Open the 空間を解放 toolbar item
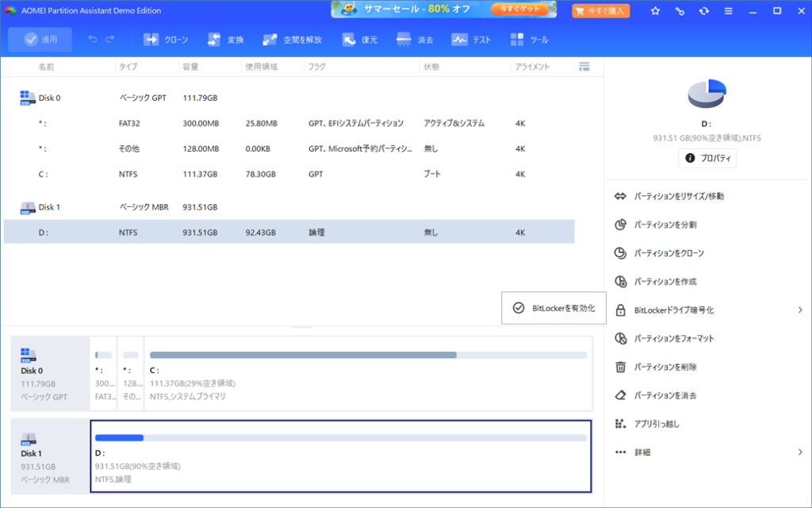812x508 pixels. click(292, 40)
